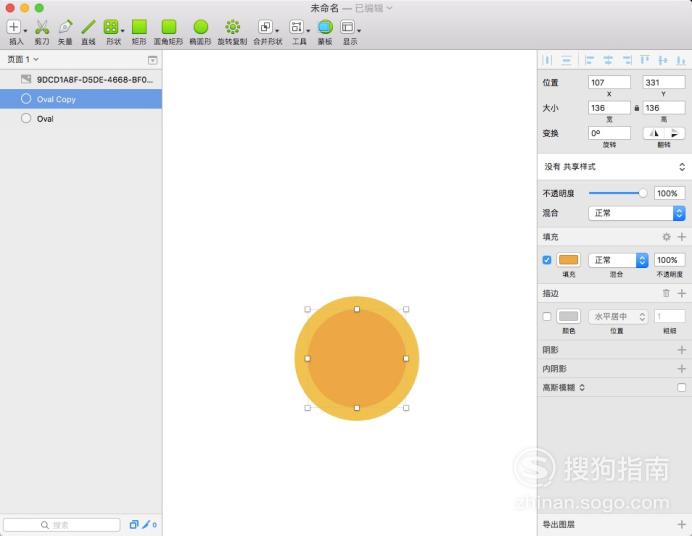Align layers to left edge
Viewport: 692px width, 536px height.
pyautogui.click(x=589, y=60)
